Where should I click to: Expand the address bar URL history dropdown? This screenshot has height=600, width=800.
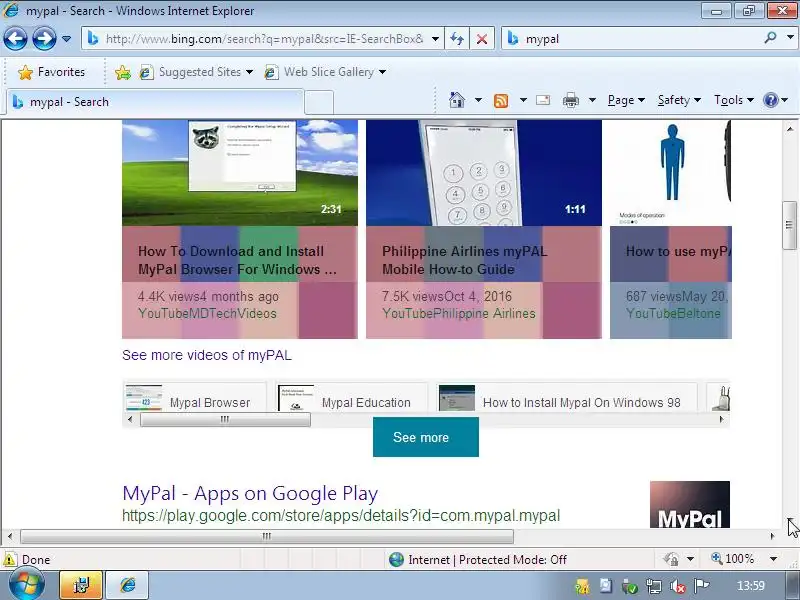[x=435, y=39]
